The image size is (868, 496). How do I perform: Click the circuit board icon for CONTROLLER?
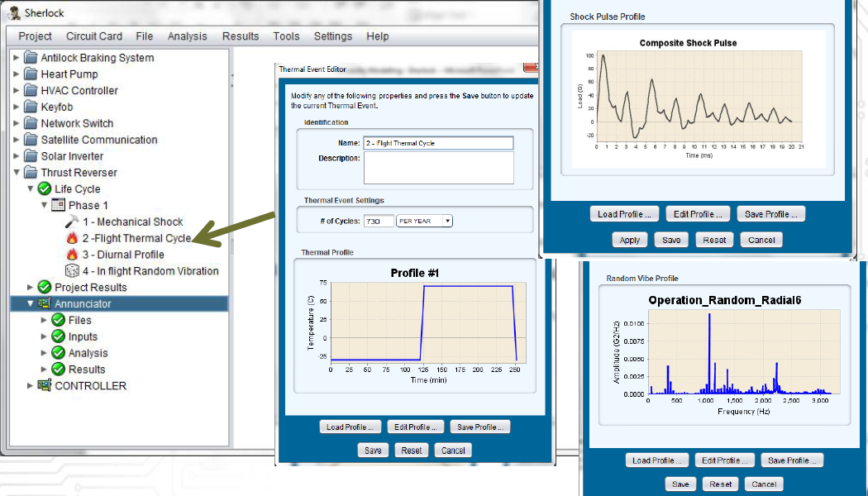coord(45,385)
